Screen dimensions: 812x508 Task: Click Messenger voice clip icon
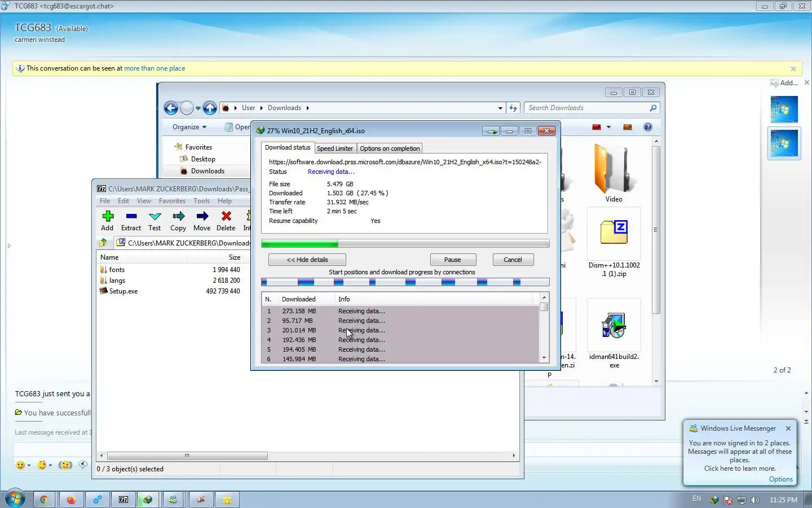click(83, 465)
